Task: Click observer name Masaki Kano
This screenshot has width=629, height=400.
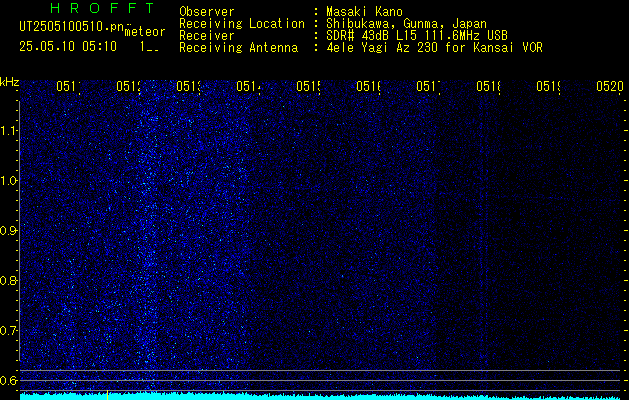Action: pos(364,12)
